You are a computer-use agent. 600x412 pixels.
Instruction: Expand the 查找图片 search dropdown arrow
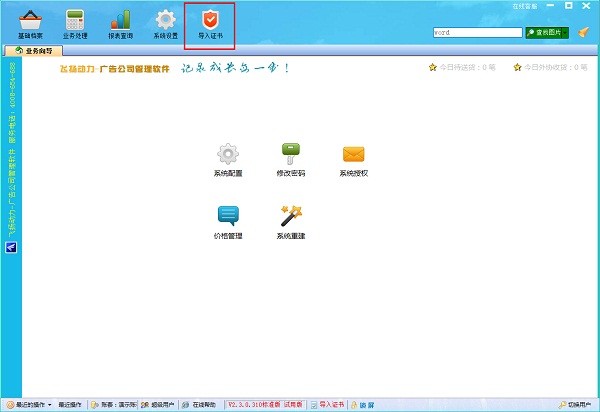565,33
